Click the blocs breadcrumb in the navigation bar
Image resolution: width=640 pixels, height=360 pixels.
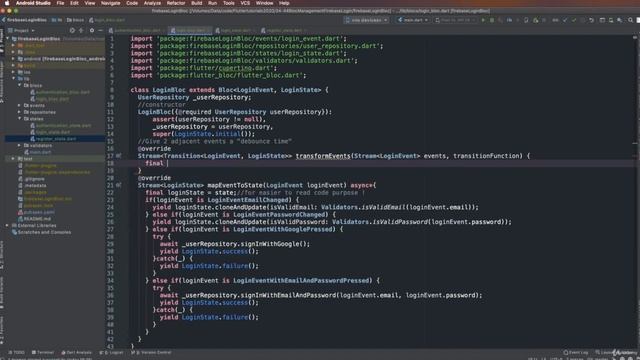[75, 20]
